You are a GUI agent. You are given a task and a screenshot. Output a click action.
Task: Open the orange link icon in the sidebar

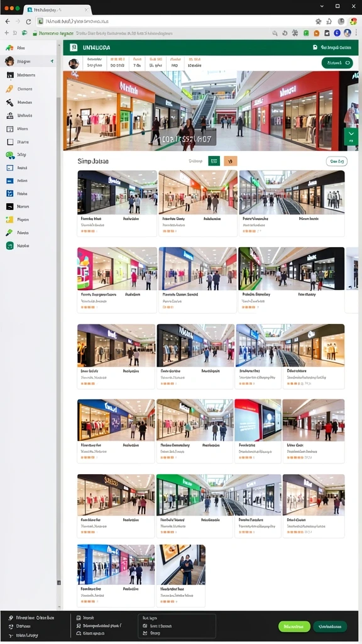[10, 89]
